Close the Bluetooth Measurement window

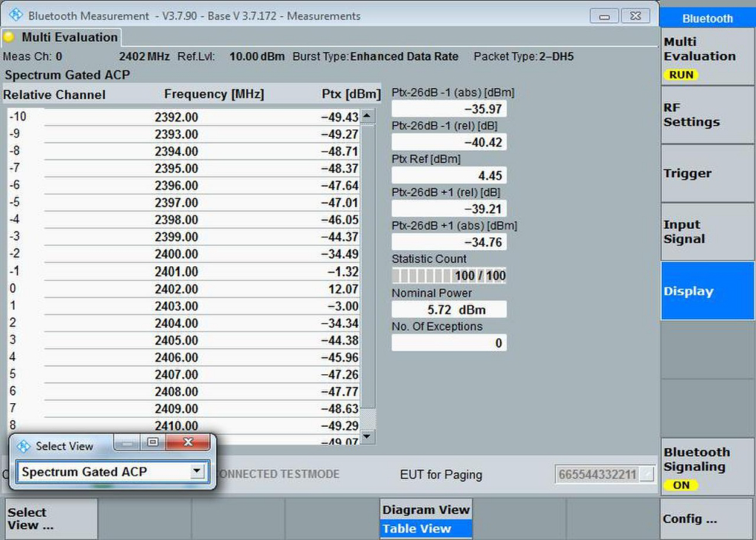[635, 16]
